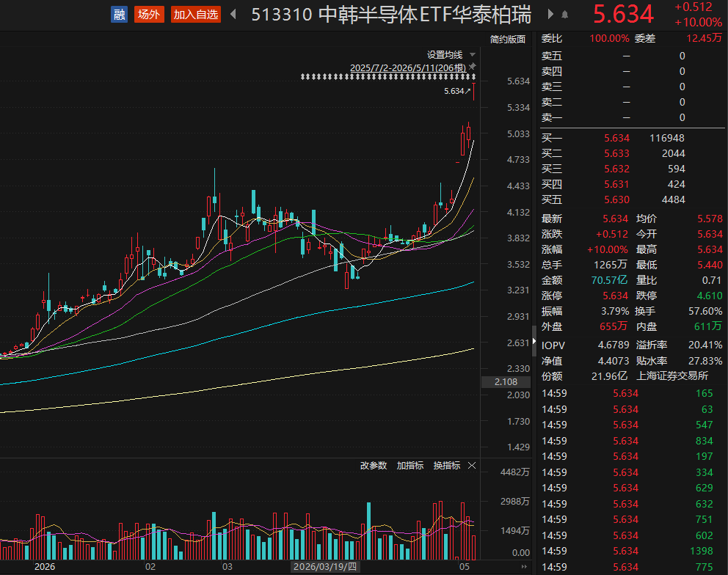Viewport: 728px width, 575px height.
Task: Click the 涨幅 +10.00% value
Action: 608,249
